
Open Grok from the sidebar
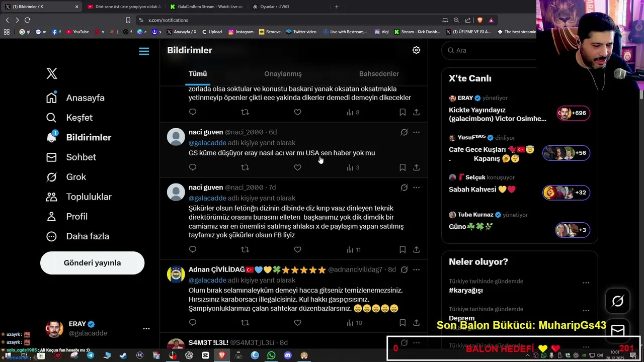66,177
